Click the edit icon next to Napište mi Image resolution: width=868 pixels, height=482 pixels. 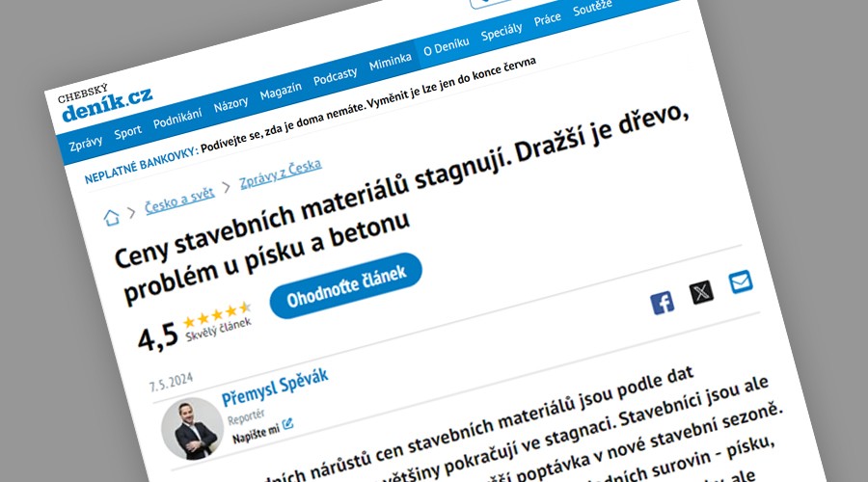coord(287,424)
